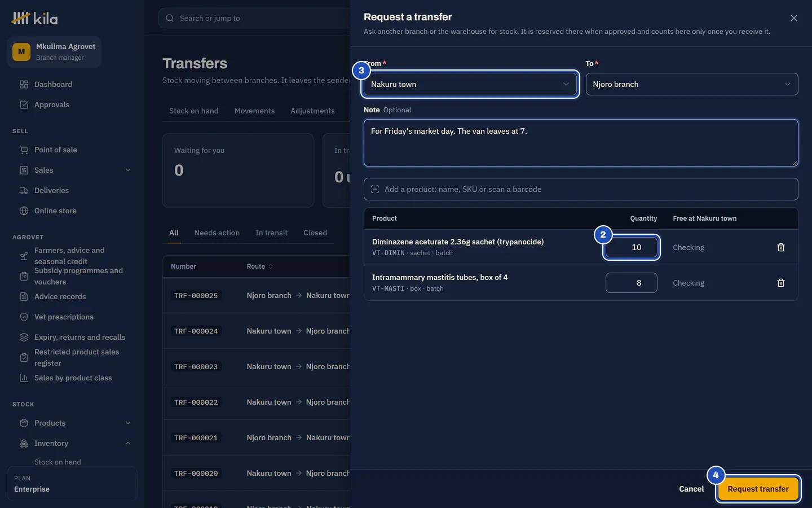Screen dimensions: 812x508
Task: Cancel the transfer request
Action: coord(691,489)
